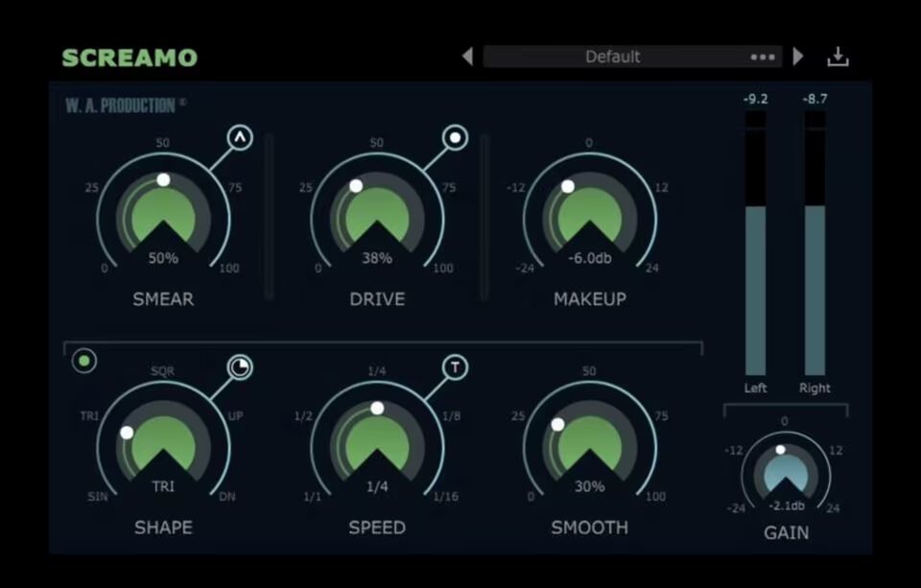The height and width of the screenshot is (588, 921).
Task: Select SQR label on SHAPE dial
Action: pyautogui.click(x=163, y=371)
